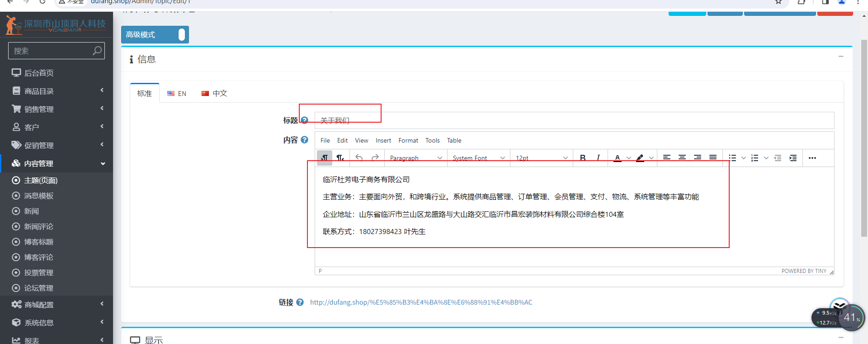Enable left-to-right text direction
Screen dimensions: 868x344
325,158
